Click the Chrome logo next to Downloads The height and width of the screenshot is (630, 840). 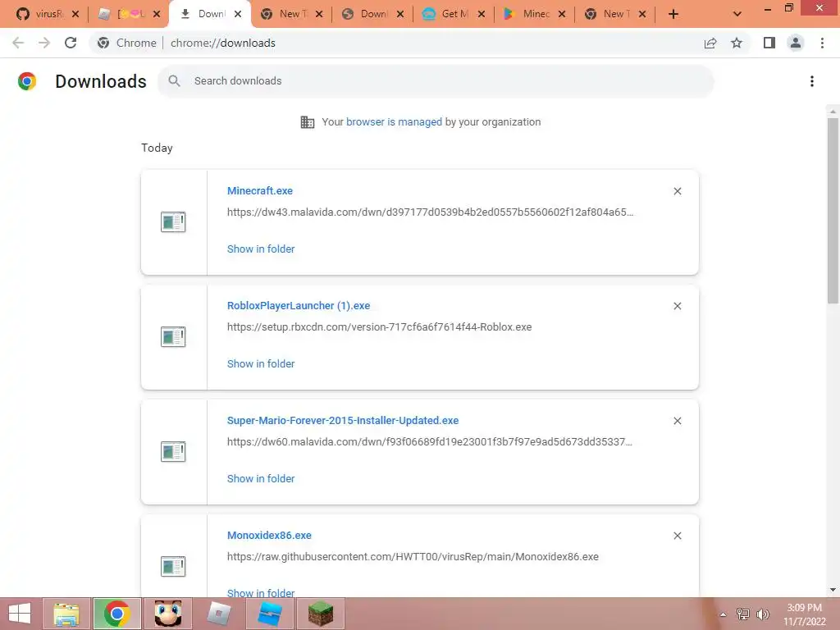coord(27,81)
